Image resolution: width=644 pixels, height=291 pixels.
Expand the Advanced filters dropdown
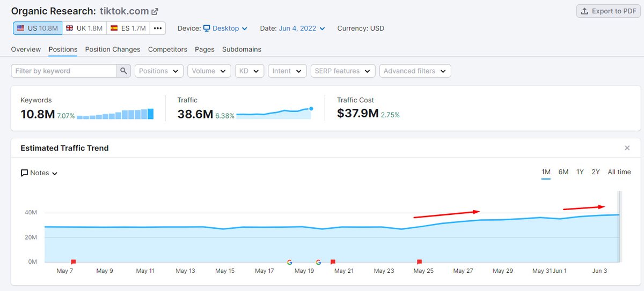(x=415, y=71)
